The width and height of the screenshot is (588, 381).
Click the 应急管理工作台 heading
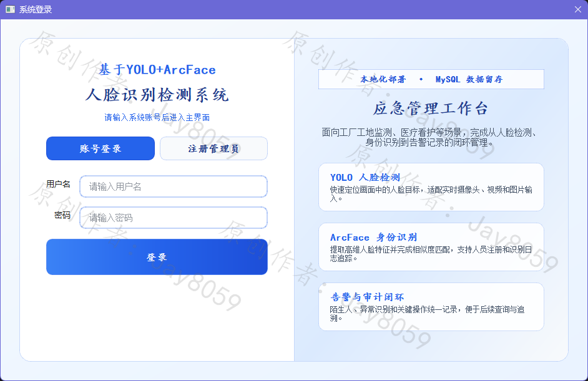click(431, 109)
